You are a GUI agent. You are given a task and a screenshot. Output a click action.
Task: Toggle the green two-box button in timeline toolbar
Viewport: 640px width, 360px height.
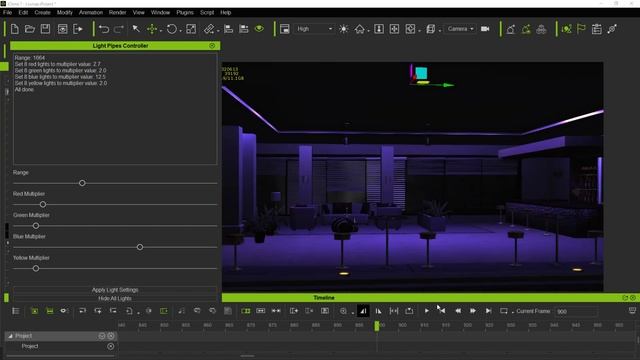click(246, 311)
